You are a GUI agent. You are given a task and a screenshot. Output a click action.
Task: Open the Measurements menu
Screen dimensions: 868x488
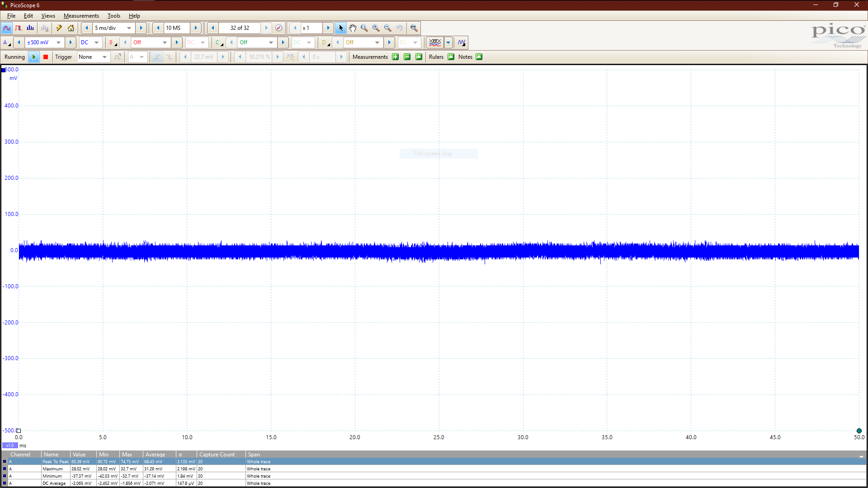point(81,16)
